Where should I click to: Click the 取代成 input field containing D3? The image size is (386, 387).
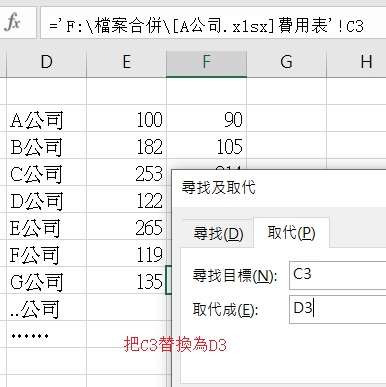pyautogui.click(x=337, y=309)
